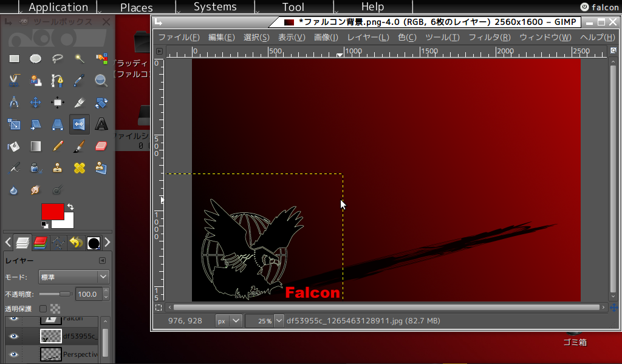Viewport: 622px width, 364px height.
Task: Hide the df53955c layer via eye icon
Action: [14, 336]
